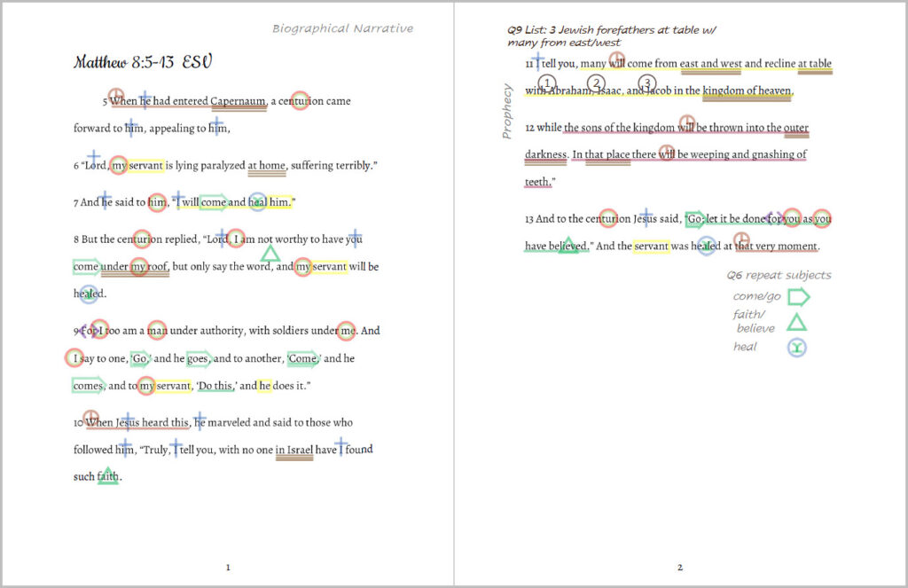Click the clock marker before 'When Jesus heard'
The image size is (908, 588).
[90, 417]
